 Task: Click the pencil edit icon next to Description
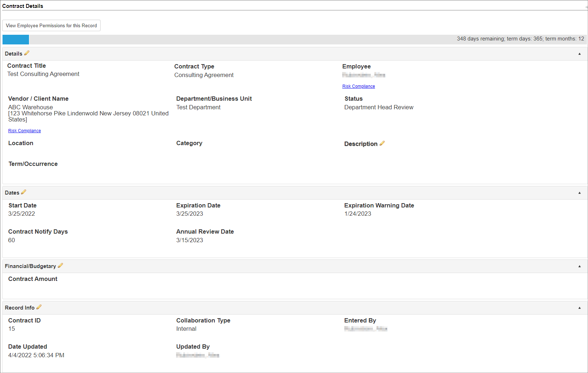pyautogui.click(x=382, y=143)
